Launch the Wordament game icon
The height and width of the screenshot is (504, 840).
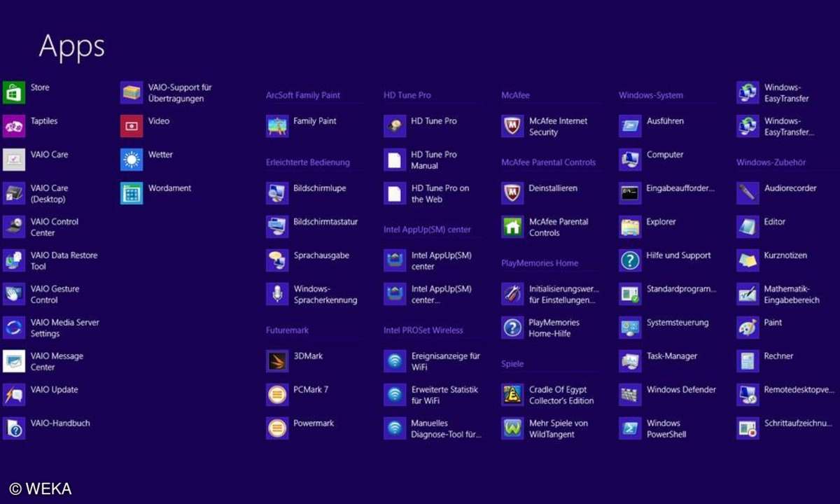[132, 193]
